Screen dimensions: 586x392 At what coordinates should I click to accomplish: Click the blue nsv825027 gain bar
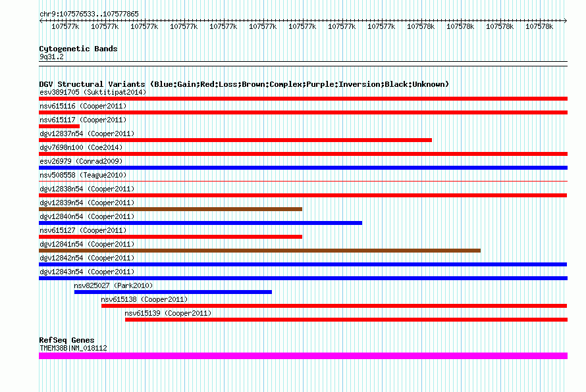[173, 292]
